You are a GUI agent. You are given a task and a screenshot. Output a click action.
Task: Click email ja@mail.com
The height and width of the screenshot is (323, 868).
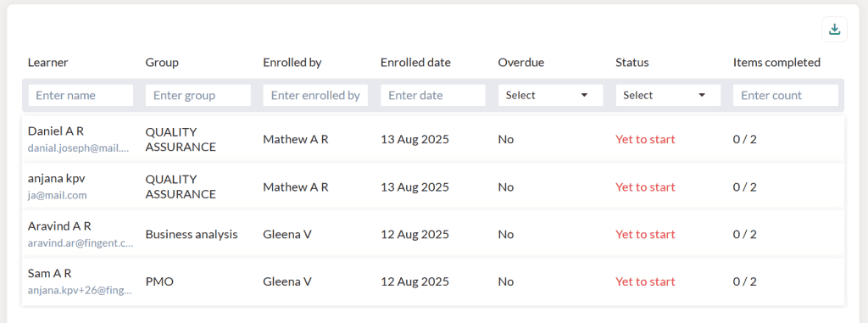click(x=57, y=196)
